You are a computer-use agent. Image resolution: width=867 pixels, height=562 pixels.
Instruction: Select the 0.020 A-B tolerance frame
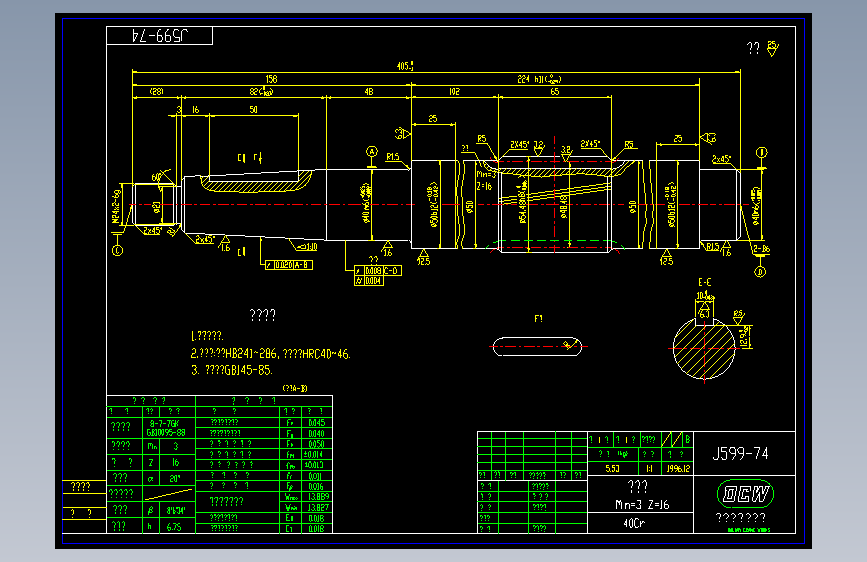pos(289,265)
